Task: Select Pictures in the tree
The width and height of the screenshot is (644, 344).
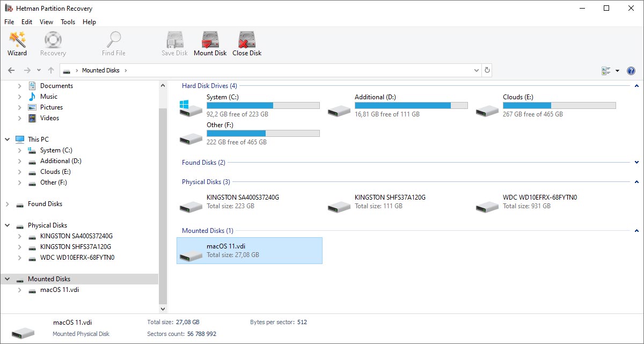Action: click(52, 107)
